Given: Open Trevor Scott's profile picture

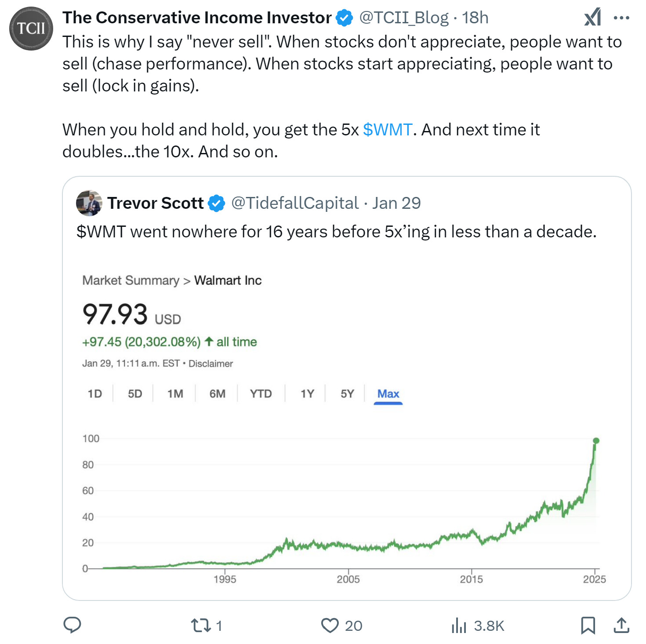Looking at the screenshot, I should [x=89, y=203].
